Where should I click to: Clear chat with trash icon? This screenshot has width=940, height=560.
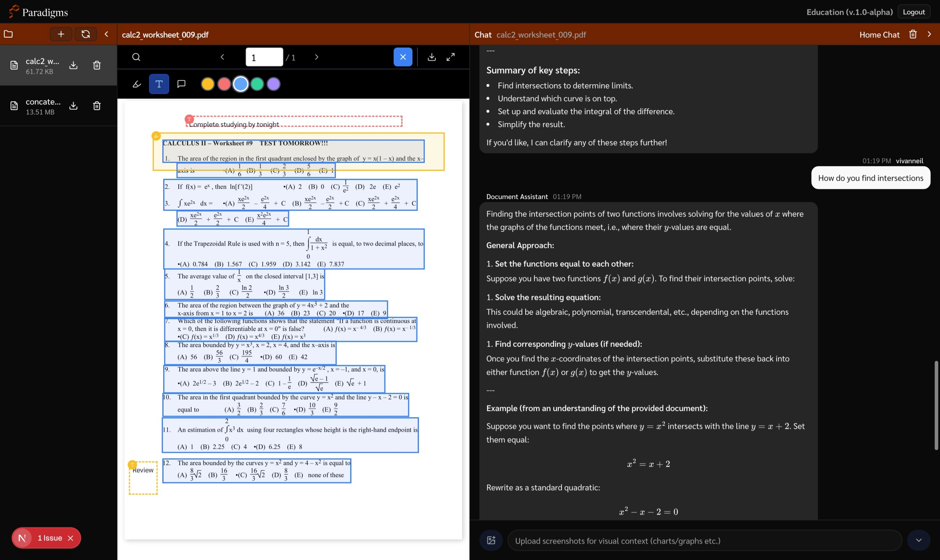pos(913,34)
